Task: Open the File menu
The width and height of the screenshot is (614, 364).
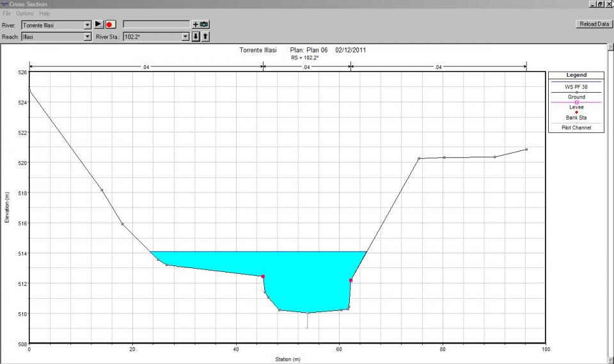Action: point(7,13)
